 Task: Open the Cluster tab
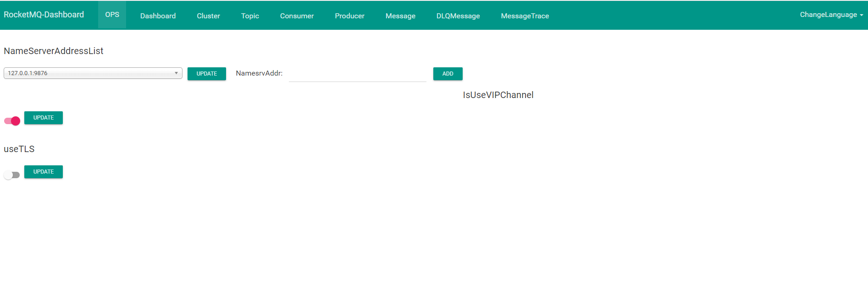[x=208, y=16]
